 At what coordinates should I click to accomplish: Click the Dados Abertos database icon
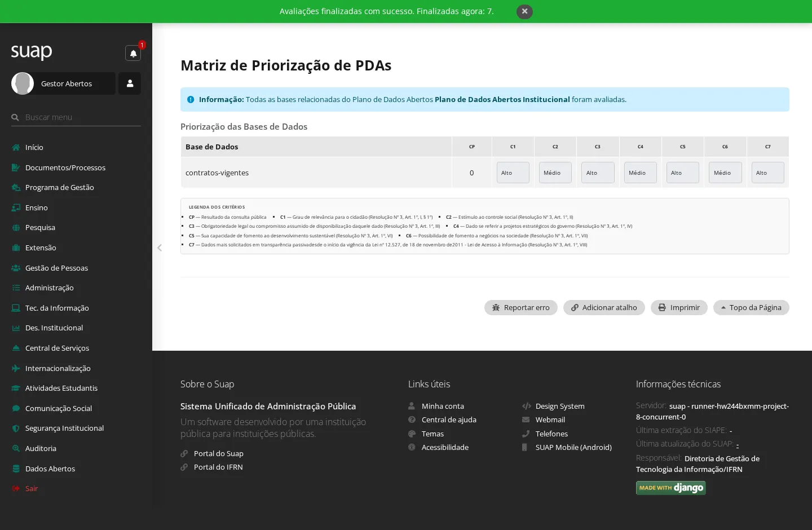click(x=16, y=469)
